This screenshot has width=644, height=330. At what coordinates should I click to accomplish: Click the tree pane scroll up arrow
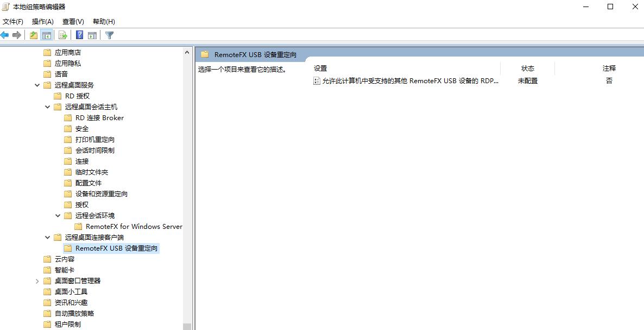click(x=187, y=53)
